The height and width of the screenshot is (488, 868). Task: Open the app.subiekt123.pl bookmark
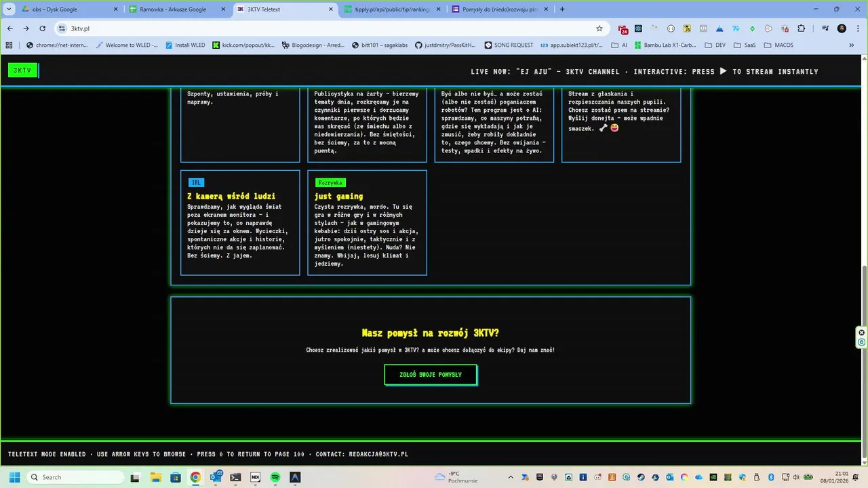coord(572,45)
